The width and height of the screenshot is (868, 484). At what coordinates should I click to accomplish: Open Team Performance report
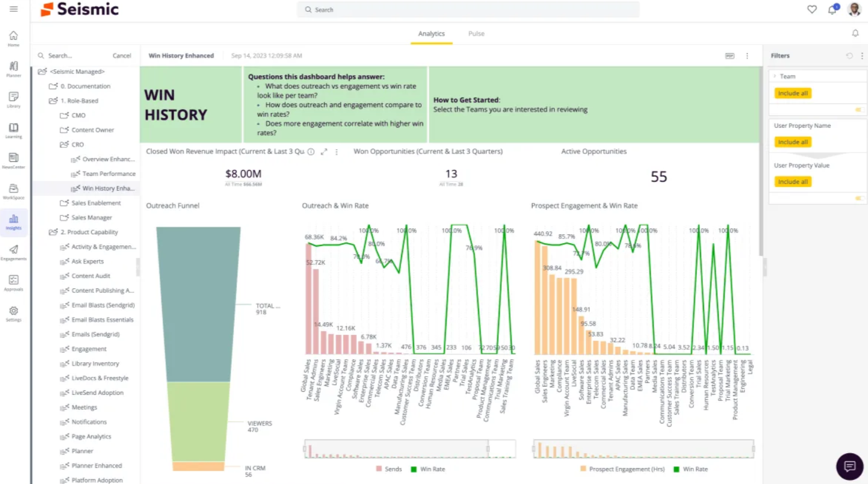[104, 174]
